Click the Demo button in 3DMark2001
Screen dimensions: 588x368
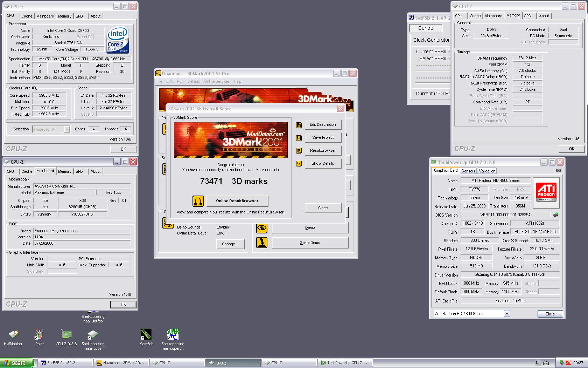pyautogui.click(x=310, y=228)
